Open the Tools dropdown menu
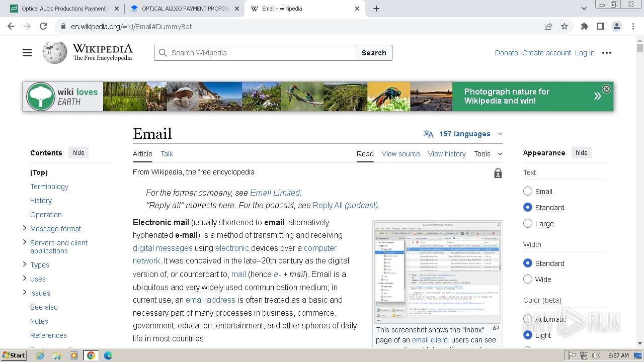644x362 pixels. 488,154
